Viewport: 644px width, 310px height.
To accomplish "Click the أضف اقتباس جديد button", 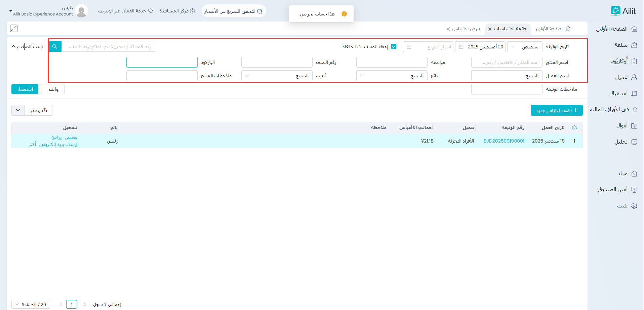I will coord(556,110).
